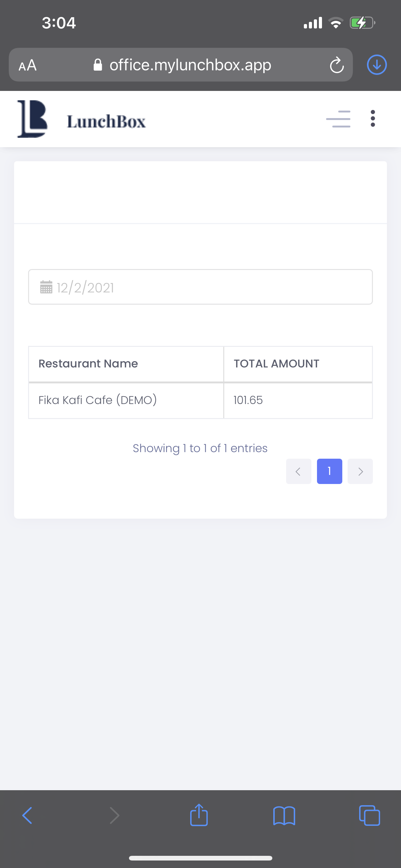Show open Safari tabs
The image size is (401, 868).
coord(369,816)
